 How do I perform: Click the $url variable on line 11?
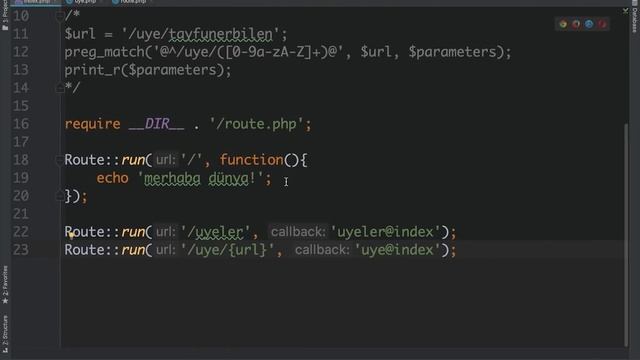coord(80,34)
